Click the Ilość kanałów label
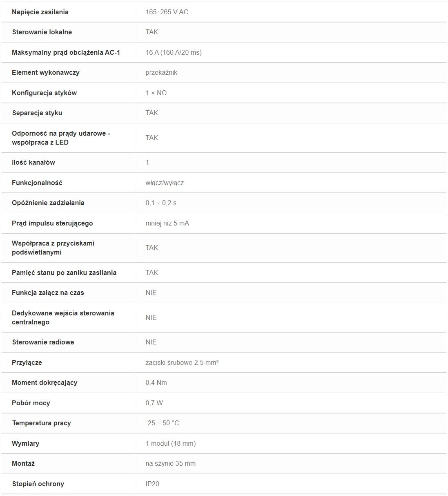 click(33, 162)
